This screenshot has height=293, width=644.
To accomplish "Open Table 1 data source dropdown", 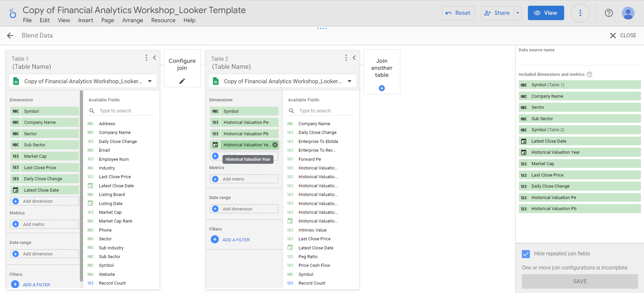I will [x=150, y=81].
